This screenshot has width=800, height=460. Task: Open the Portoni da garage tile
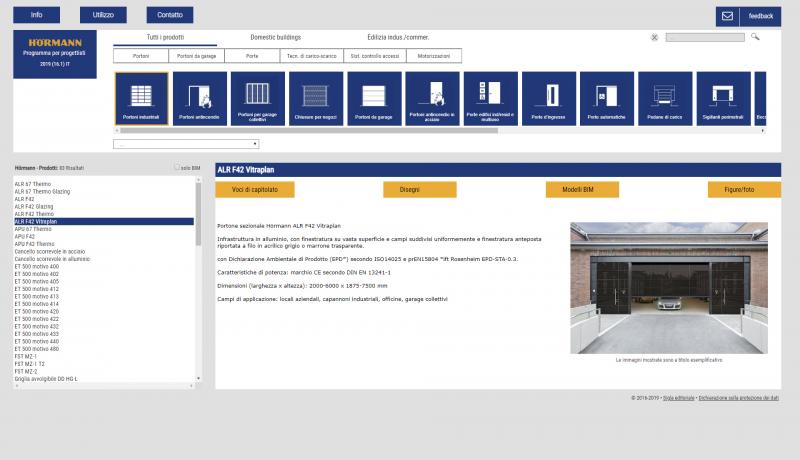(374, 98)
